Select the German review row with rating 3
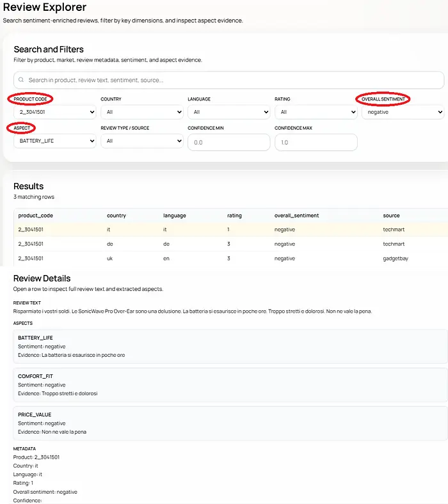Viewport: 448px width, 504px height. click(230, 244)
